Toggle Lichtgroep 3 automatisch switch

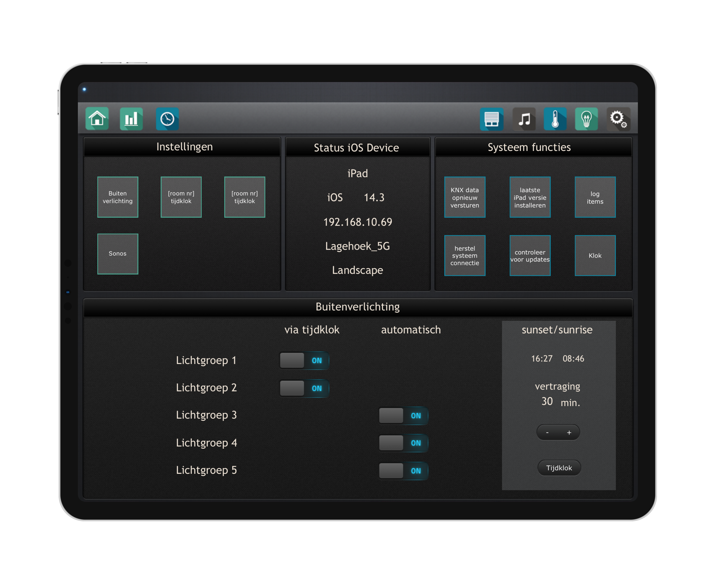(x=403, y=416)
